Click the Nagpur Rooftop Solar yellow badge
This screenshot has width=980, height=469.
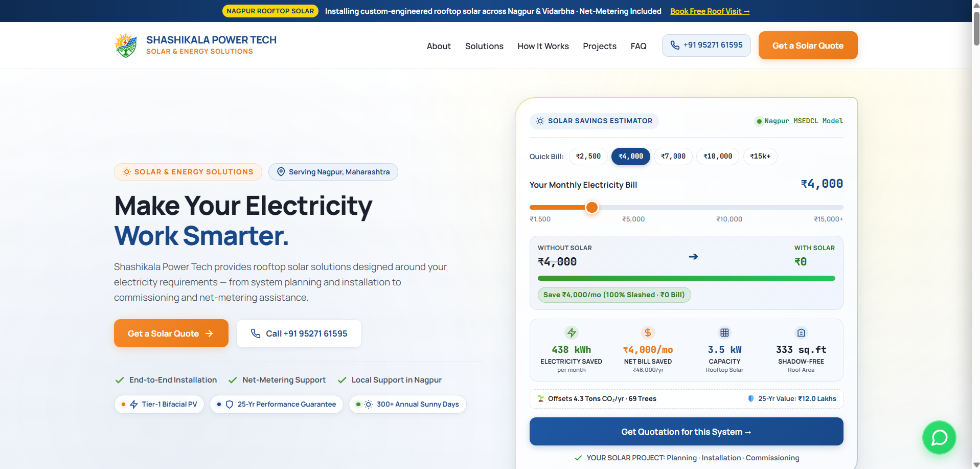pos(270,11)
